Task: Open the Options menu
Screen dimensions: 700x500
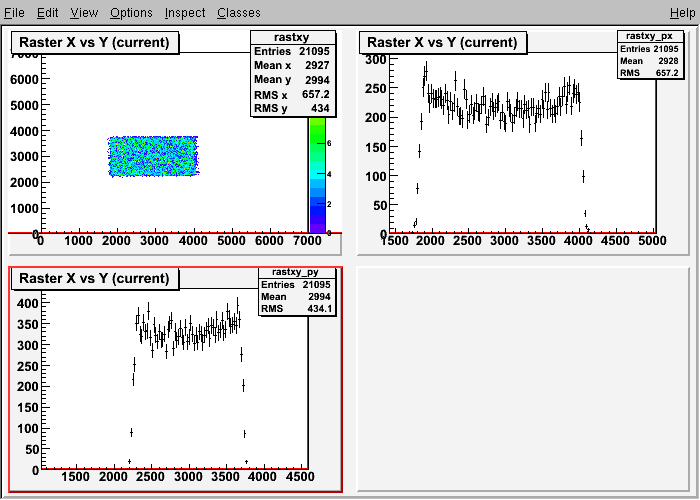Action: 131,12
